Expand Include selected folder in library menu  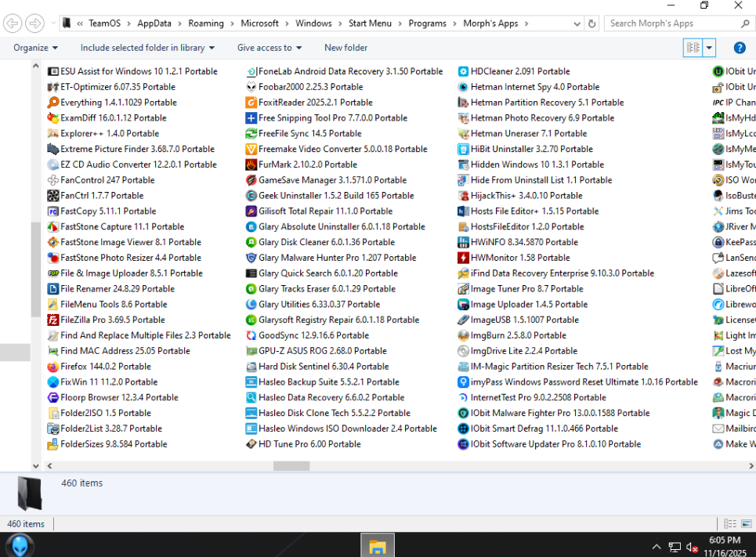click(x=147, y=48)
